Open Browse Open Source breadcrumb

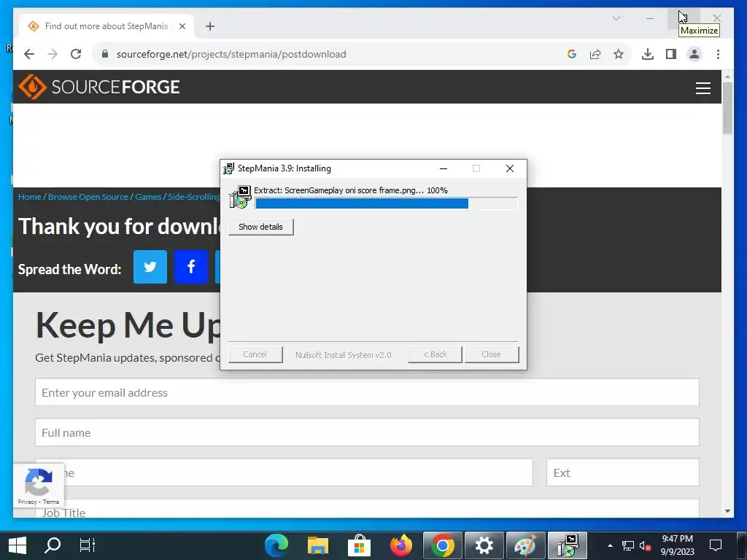click(88, 197)
